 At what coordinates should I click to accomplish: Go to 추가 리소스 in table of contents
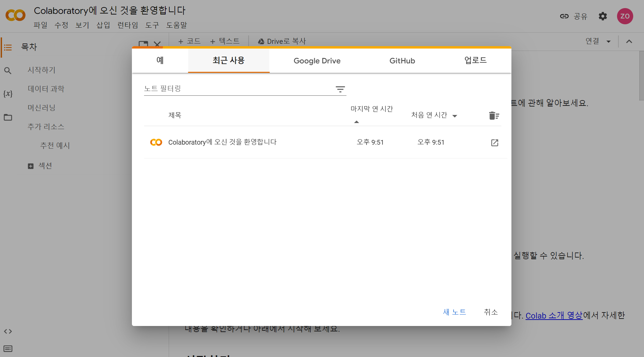tap(46, 127)
